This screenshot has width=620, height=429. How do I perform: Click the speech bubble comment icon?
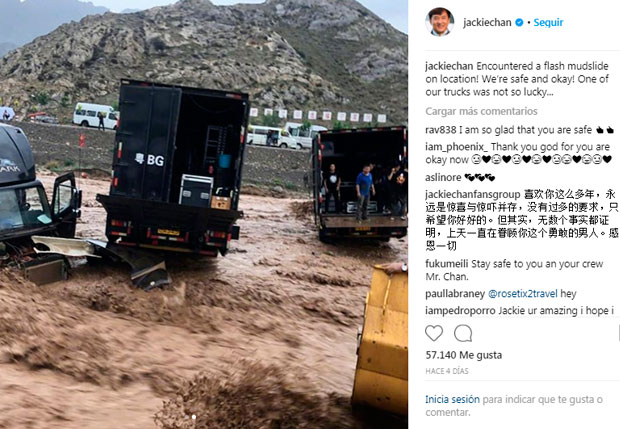coord(463,333)
